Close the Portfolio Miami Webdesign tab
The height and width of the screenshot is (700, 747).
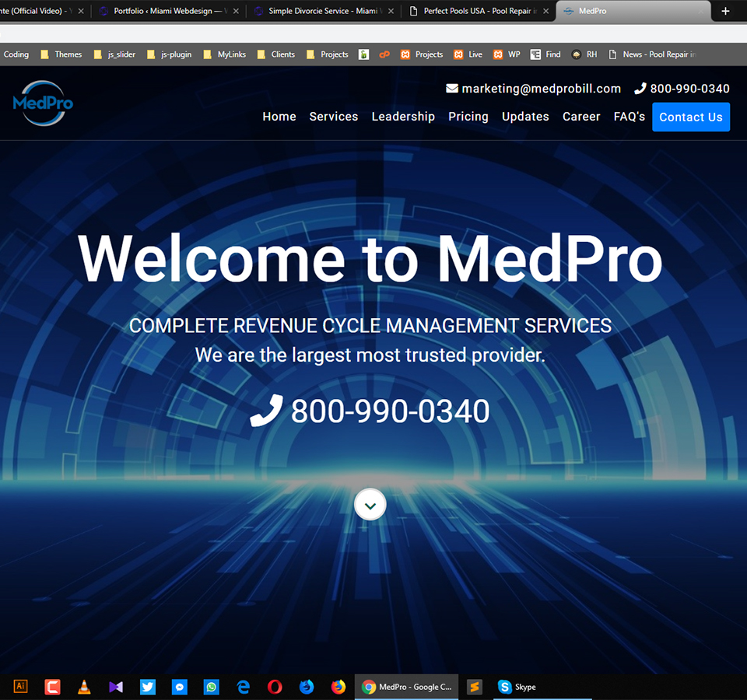tap(236, 11)
